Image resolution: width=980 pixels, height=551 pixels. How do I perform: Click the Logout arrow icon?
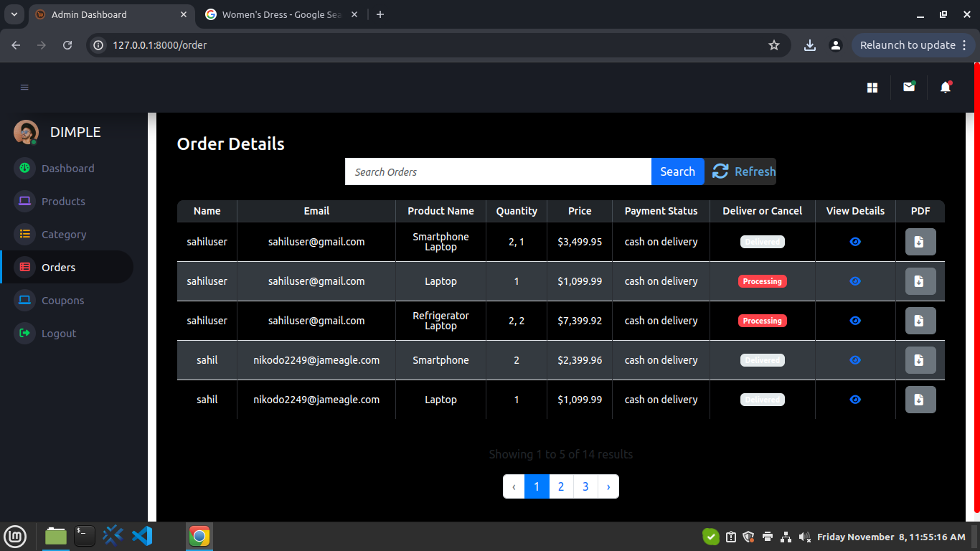[24, 333]
